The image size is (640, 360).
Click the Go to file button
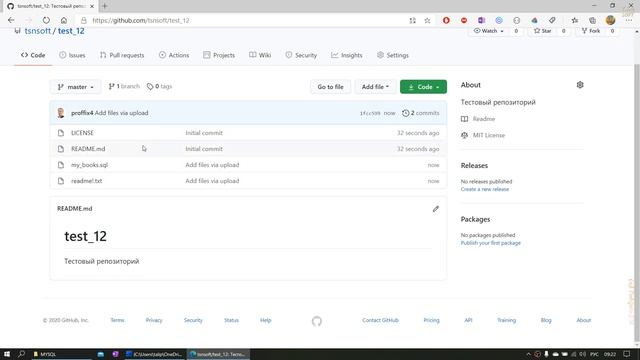[x=330, y=87]
